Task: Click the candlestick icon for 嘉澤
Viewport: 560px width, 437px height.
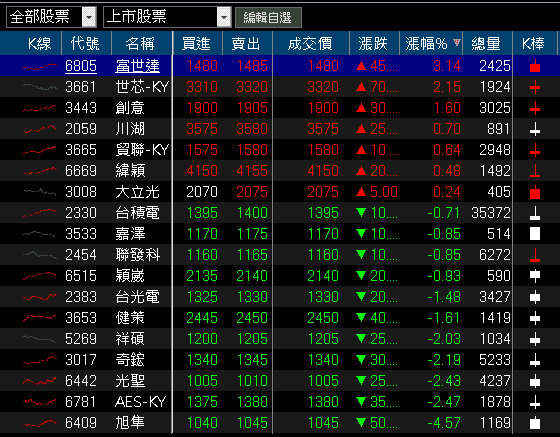Action: tap(535, 234)
